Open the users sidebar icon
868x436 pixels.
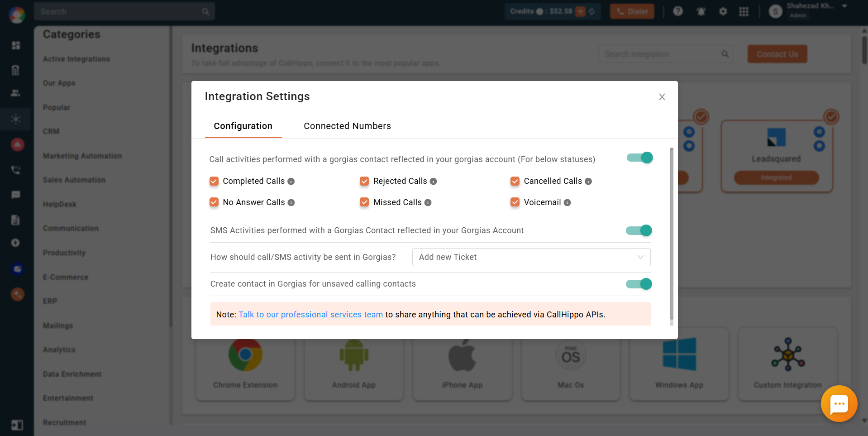point(16,93)
